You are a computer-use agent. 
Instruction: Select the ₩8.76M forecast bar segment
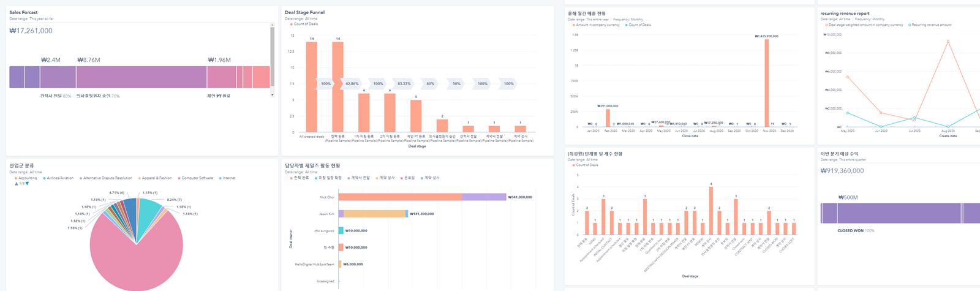tap(141, 77)
